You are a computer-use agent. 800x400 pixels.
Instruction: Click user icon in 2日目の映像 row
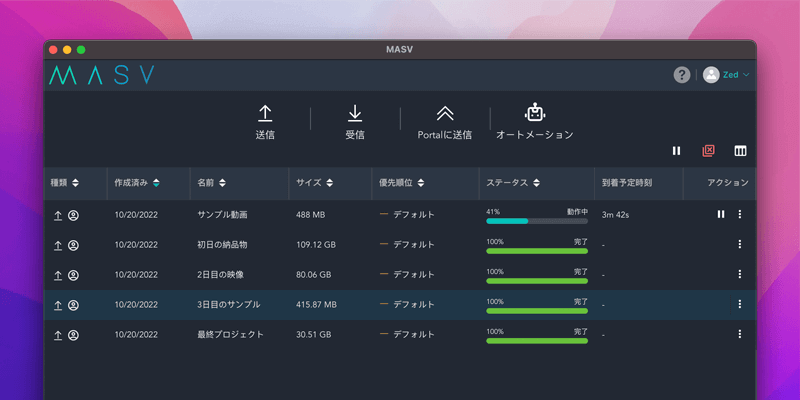(x=73, y=275)
